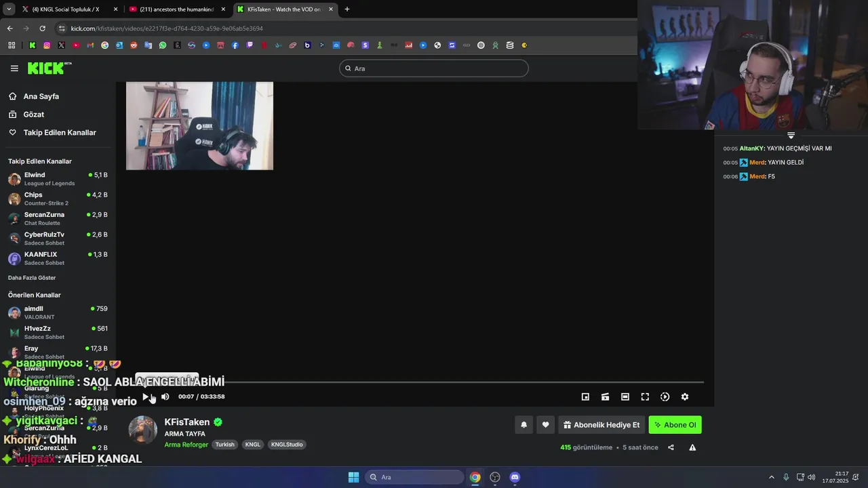This screenshot has width=868, height=488.
Task: Open picture-in-picture mini player
Action: tap(585, 396)
